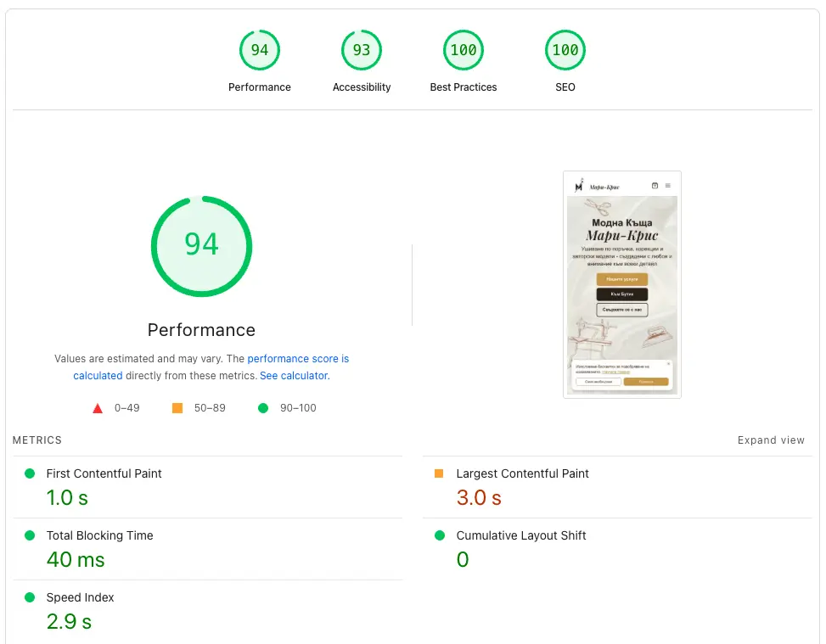The width and height of the screenshot is (826, 644).
Task: Click the page screenshot thumbnail
Action: pyautogui.click(x=621, y=284)
